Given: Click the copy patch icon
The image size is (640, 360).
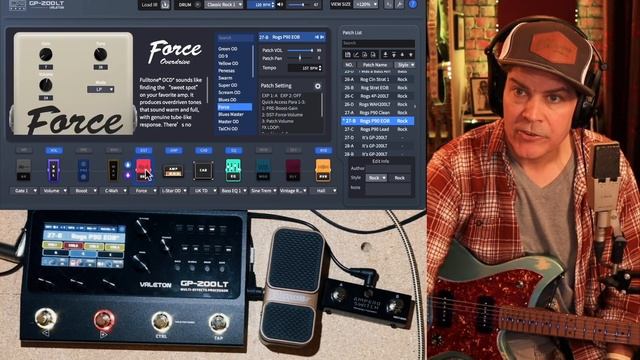Looking at the screenshot, I should [x=364, y=55].
